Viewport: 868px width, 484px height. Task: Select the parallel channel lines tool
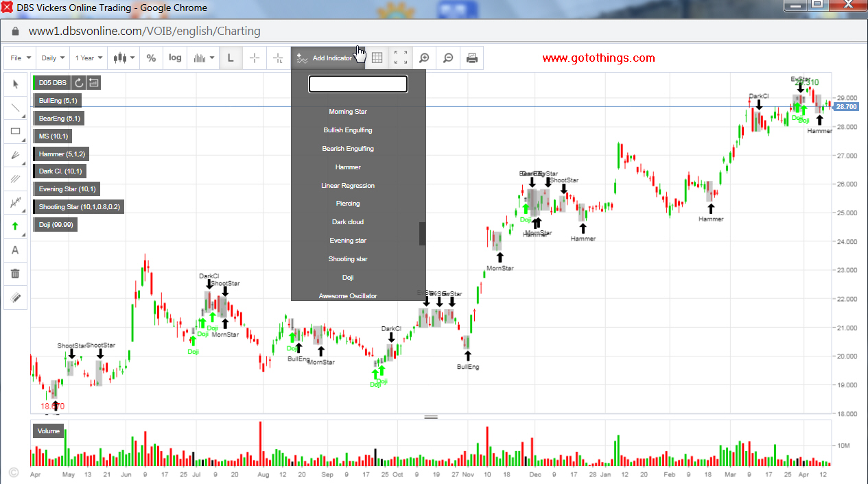[15, 179]
